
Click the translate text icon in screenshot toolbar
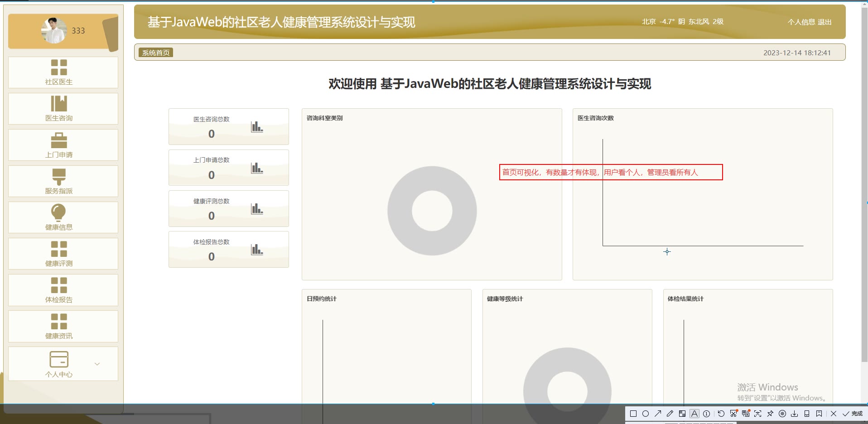pos(746,414)
